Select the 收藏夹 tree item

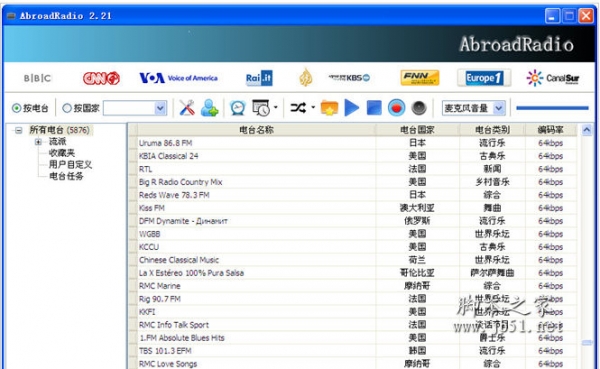tap(62, 153)
